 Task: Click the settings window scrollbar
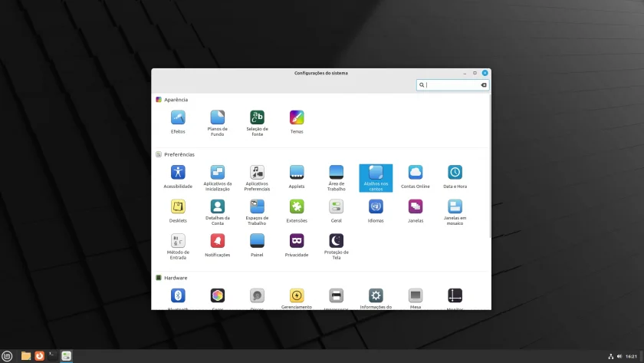click(490, 166)
